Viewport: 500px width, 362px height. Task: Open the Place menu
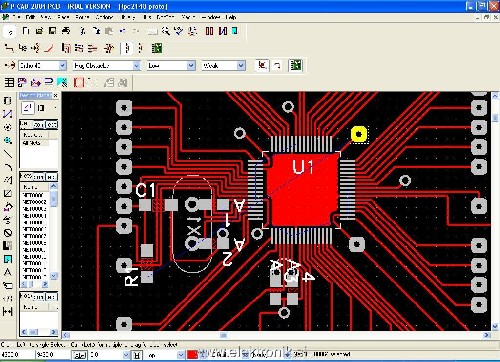point(63,17)
